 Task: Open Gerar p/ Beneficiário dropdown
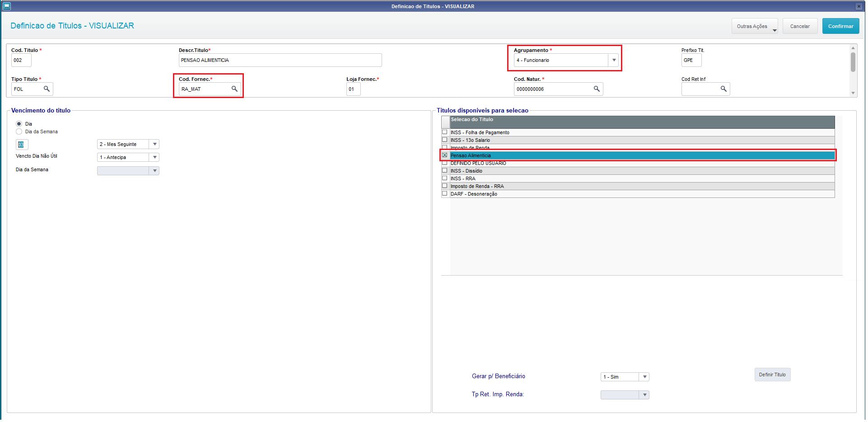coord(644,377)
